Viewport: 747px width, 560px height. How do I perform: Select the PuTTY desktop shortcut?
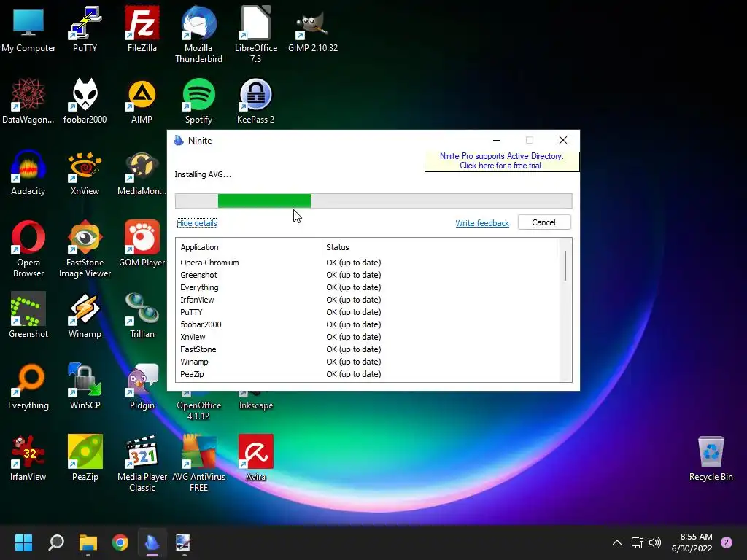pyautogui.click(x=85, y=29)
